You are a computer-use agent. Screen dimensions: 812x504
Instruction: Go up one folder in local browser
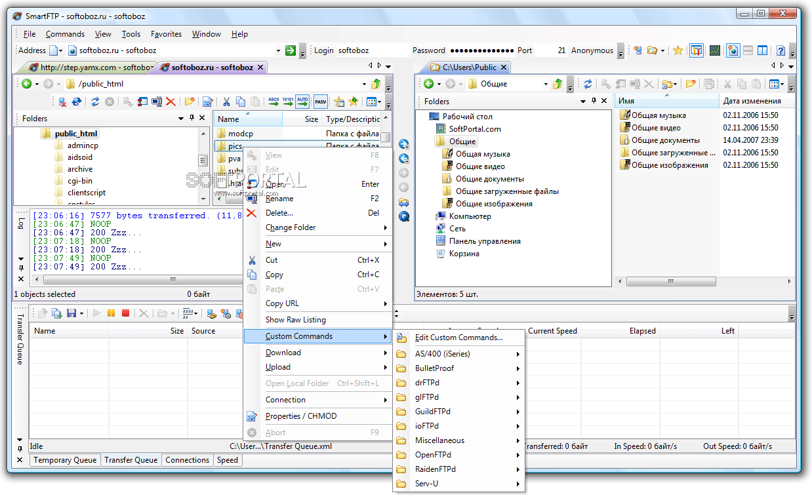click(557, 84)
